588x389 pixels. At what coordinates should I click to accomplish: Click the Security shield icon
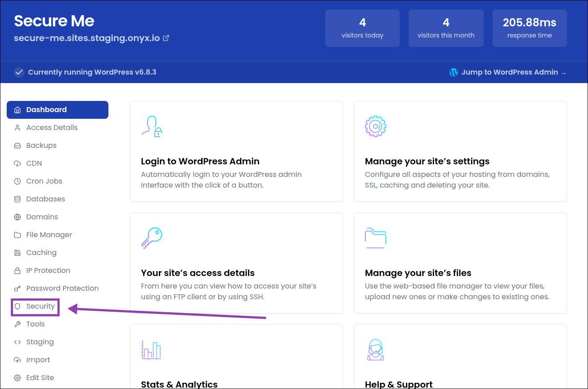pos(17,306)
